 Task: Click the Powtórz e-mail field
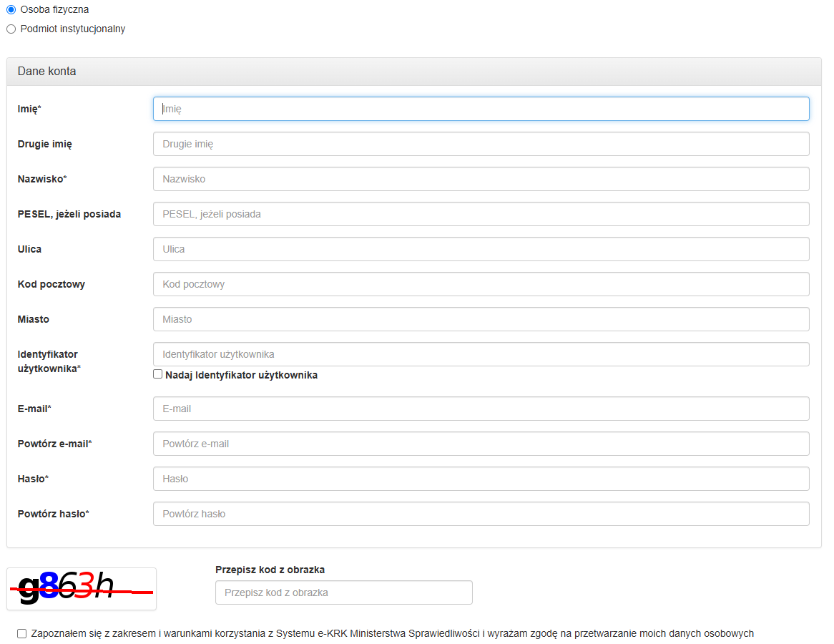point(481,444)
